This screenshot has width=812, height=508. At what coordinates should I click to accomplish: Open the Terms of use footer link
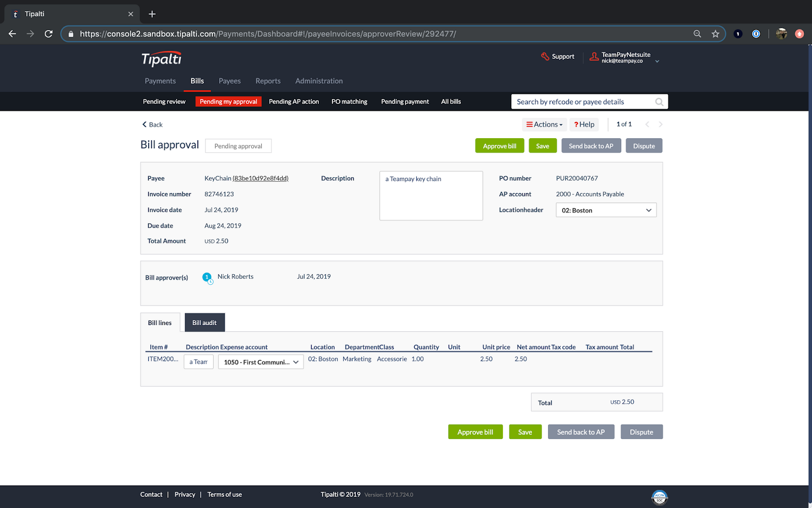coord(224,494)
